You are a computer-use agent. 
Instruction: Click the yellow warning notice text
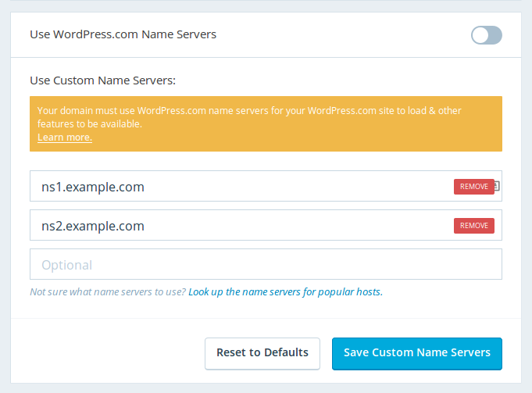pyautogui.click(x=249, y=117)
